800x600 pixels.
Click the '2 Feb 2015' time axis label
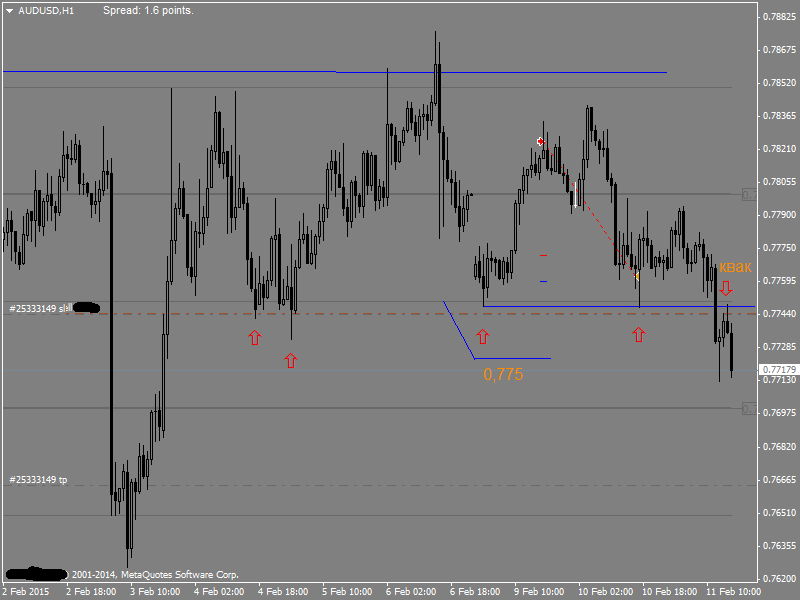(x=26, y=592)
